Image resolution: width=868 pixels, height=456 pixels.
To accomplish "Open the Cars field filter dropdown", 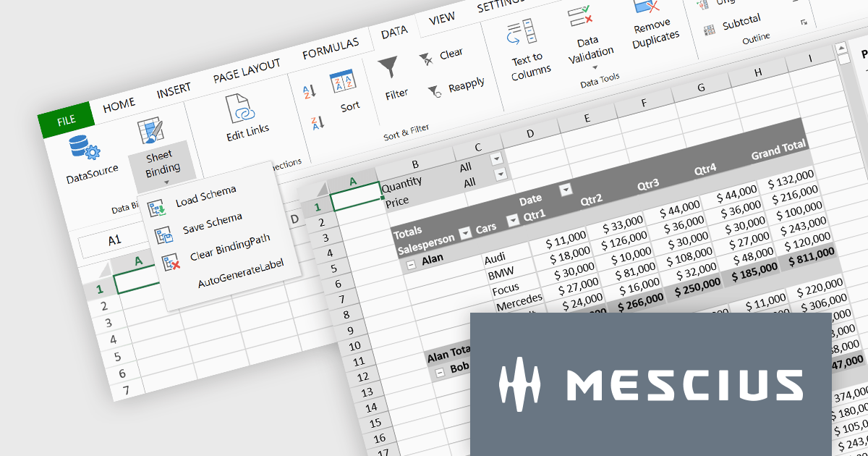I will 513,221.
